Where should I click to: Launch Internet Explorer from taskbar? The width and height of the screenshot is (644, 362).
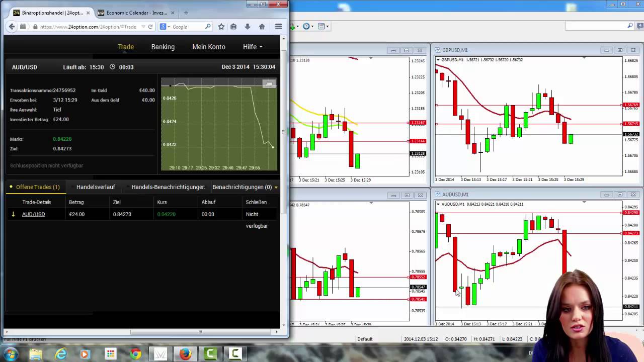[61, 354]
